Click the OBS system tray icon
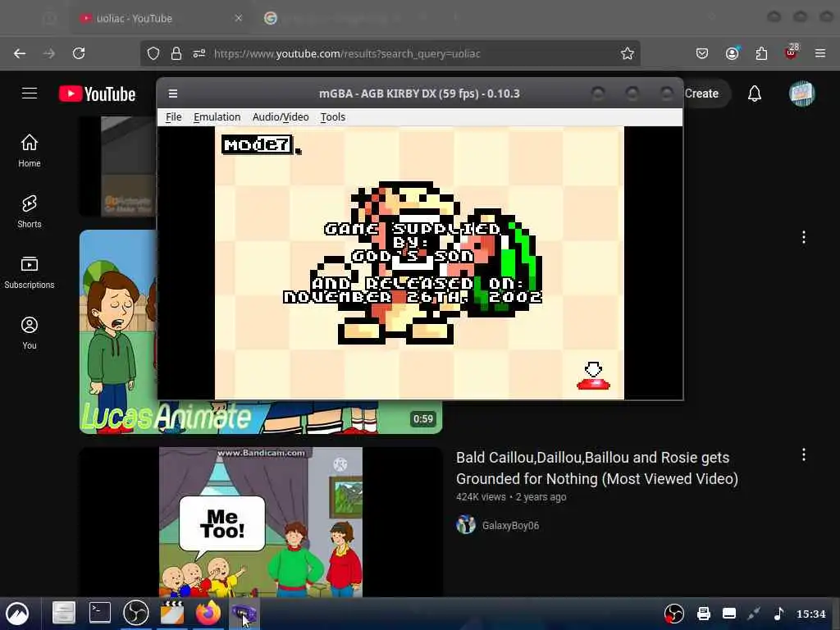Screen dimensions: 840x630 [x=674, y=614]
